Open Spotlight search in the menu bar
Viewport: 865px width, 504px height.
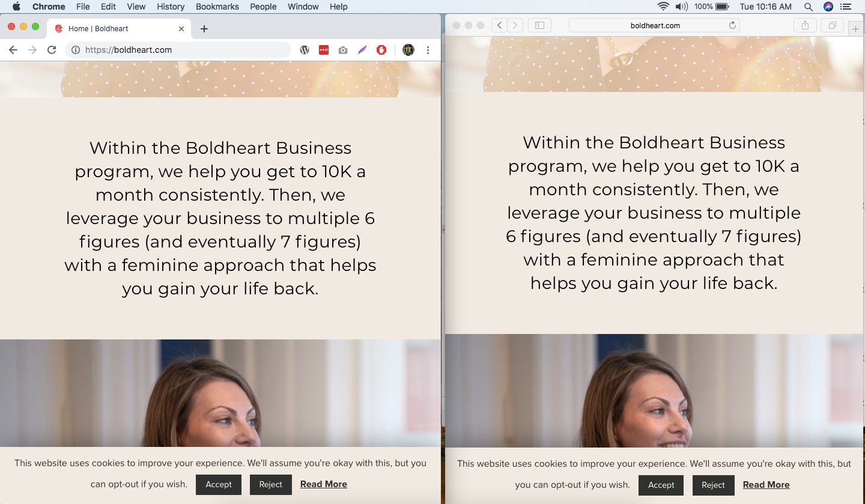coord(809,7)
